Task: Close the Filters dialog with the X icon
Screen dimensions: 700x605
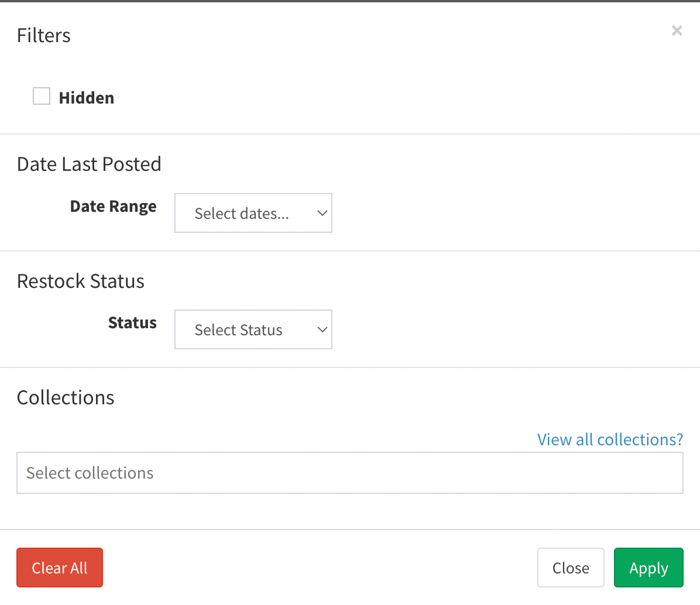Action: [x=677, y=30]
